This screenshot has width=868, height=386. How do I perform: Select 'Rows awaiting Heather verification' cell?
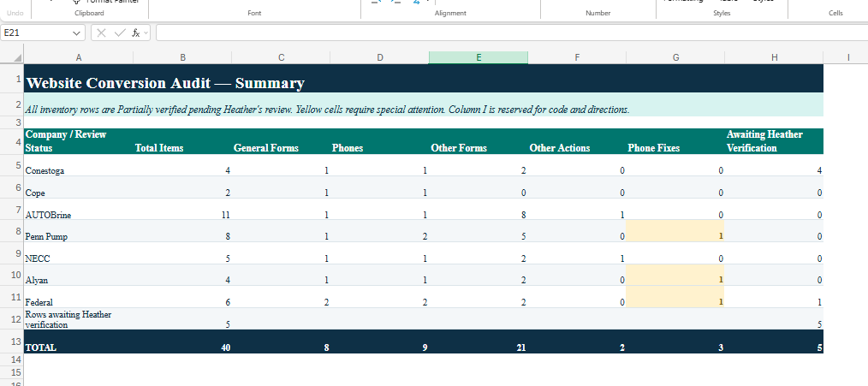[x=79, y=319]
